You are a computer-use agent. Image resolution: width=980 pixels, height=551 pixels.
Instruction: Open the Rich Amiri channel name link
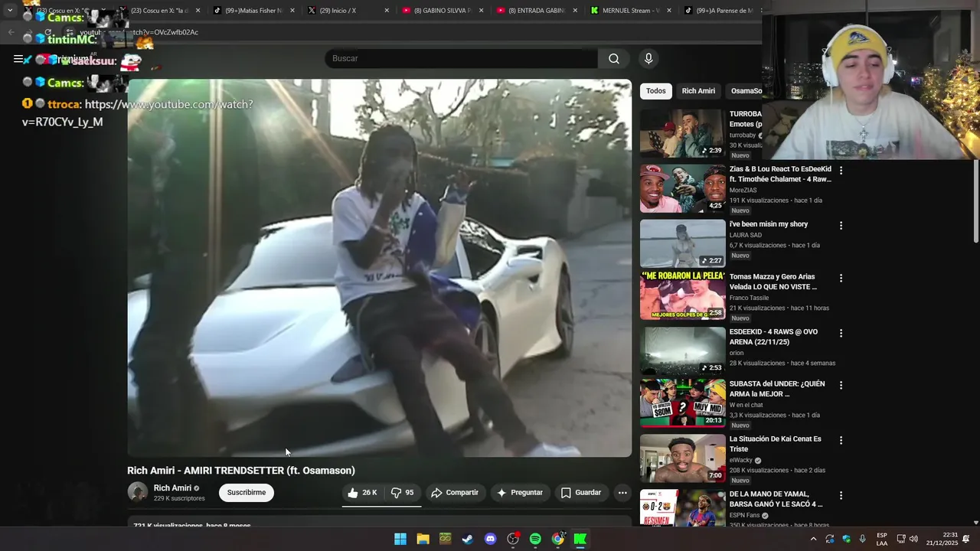172,488
